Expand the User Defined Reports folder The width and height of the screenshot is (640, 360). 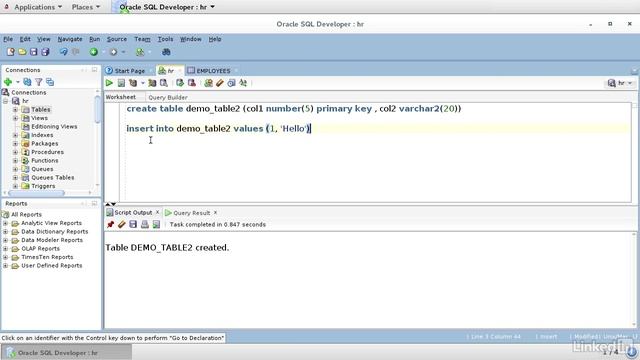pyautogui.click(x=5, y=266)
